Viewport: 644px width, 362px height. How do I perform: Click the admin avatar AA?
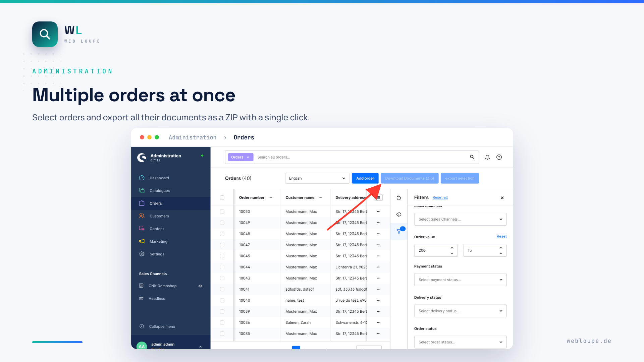pos(142,346)
